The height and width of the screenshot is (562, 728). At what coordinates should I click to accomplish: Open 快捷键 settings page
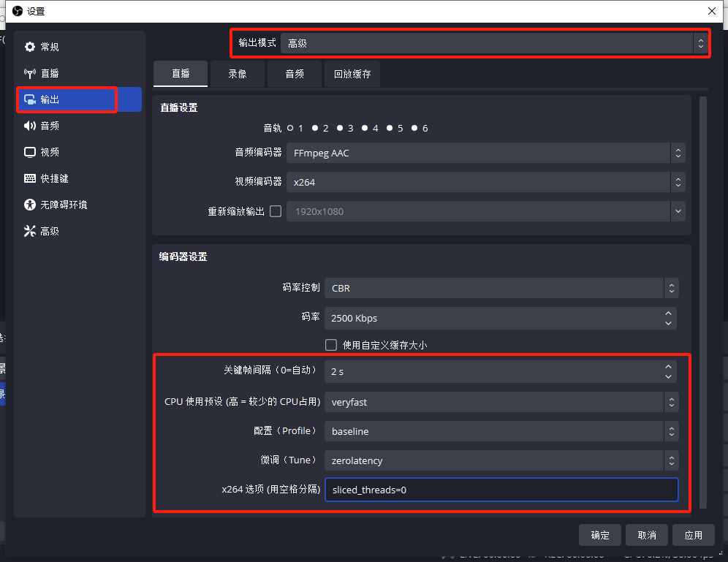pyautogui.click(x=79, y=178)
